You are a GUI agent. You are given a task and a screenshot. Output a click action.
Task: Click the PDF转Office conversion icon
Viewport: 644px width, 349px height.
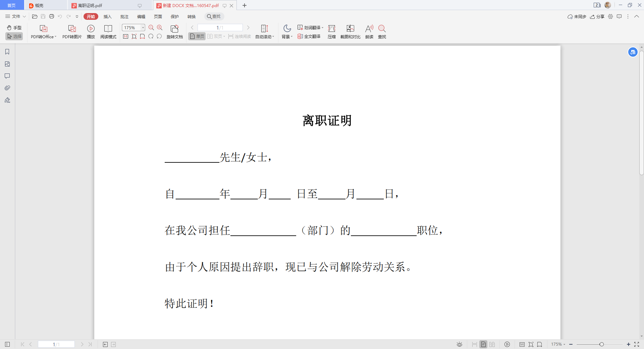click(x=43, y=29)
